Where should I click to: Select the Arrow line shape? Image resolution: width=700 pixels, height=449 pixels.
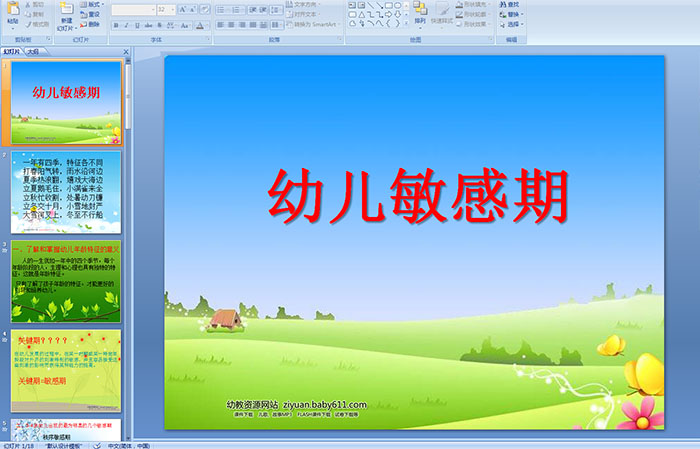pos(379,5)
